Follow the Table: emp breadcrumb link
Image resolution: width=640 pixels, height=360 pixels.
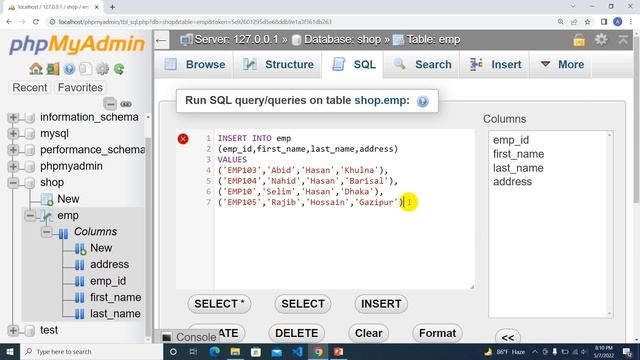tap(433, 40)
